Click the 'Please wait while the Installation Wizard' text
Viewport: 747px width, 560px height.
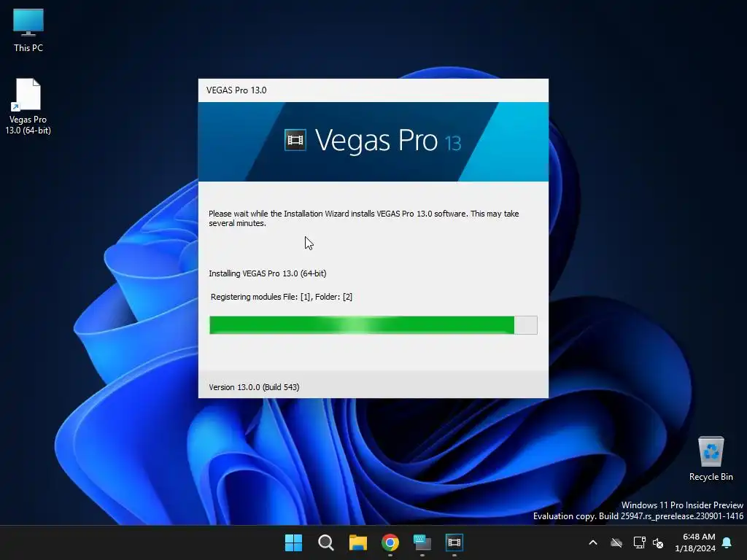[363, 218]
